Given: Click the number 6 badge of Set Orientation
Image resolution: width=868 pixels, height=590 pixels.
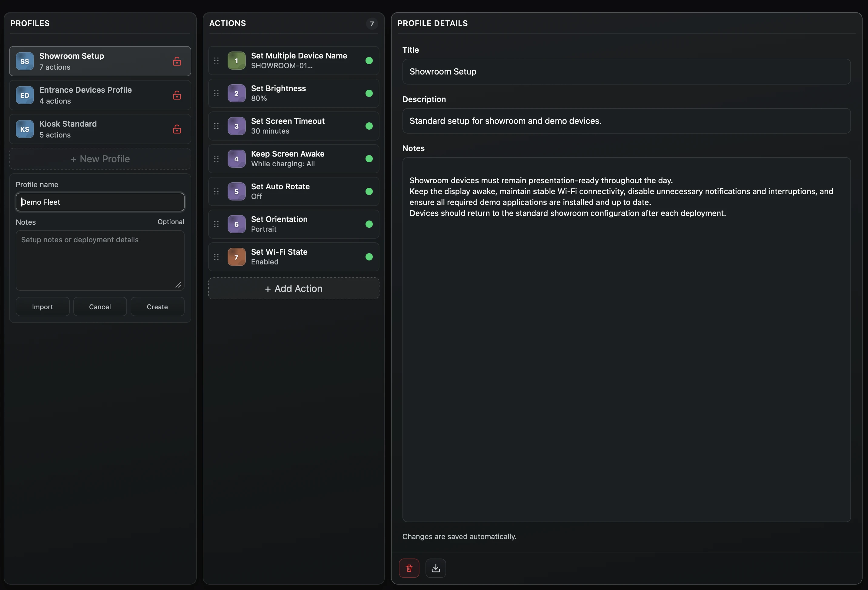Looking at the screenshot, I should (236, 224).
